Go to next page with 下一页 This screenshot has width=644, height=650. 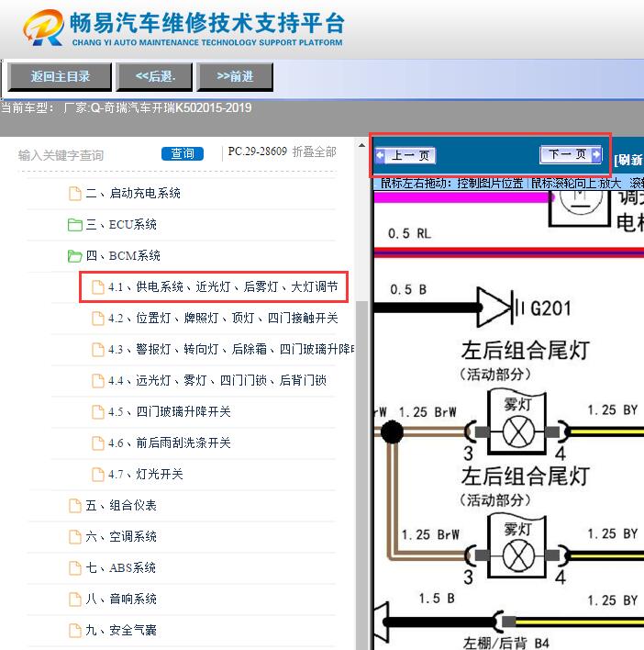[571, 154]
